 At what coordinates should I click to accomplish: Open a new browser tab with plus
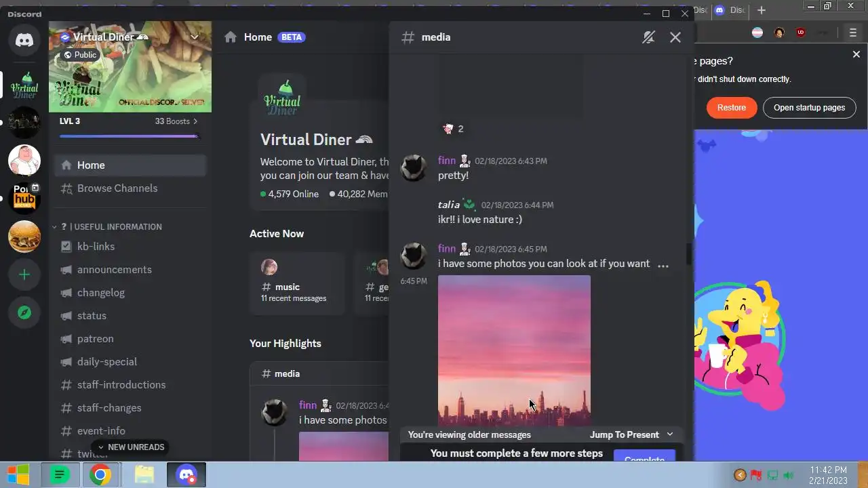(762, 10)
